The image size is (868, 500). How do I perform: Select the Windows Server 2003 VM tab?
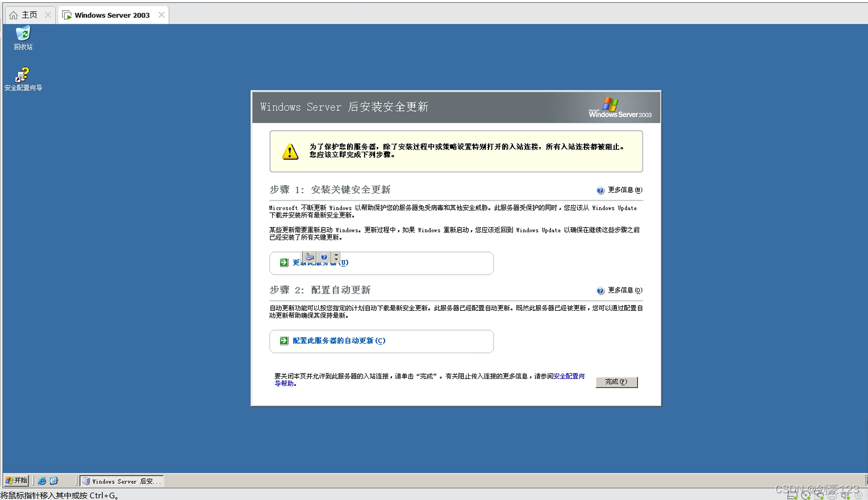pos(113,15)
